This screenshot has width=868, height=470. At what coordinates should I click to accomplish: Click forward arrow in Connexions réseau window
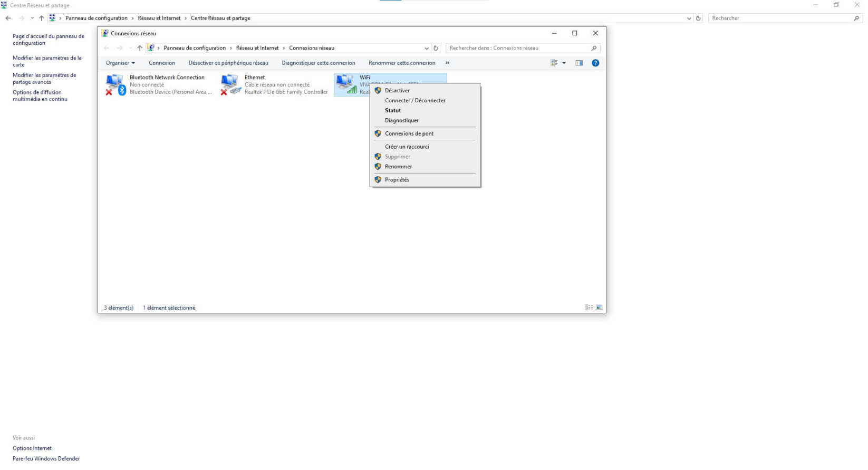[120, 48]
